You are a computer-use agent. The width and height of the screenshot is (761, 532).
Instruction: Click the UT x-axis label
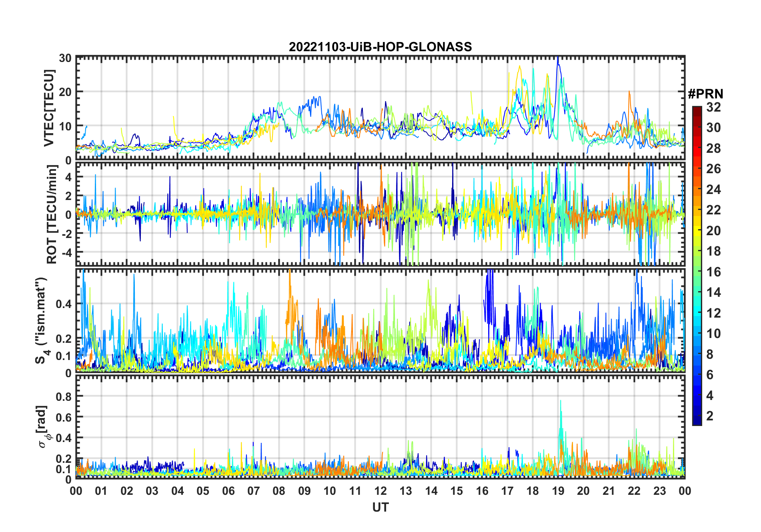380,507
